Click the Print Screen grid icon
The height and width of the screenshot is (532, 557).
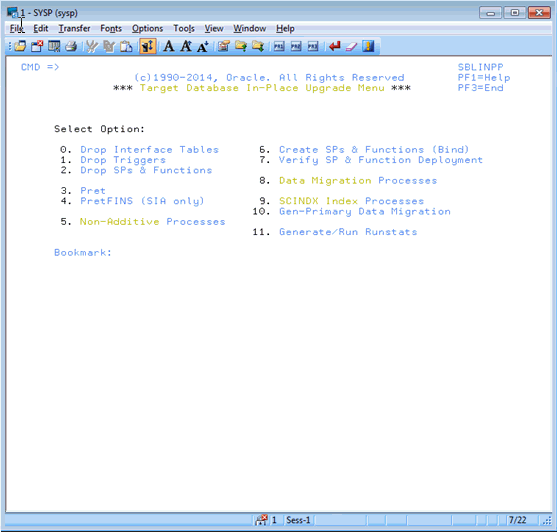click(x=54, y=46)
